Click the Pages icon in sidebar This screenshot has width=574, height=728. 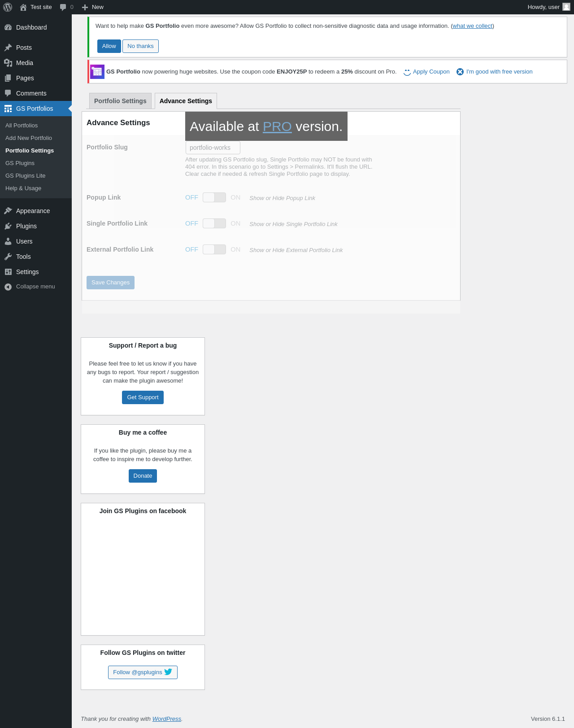click(x=8, y=78)
